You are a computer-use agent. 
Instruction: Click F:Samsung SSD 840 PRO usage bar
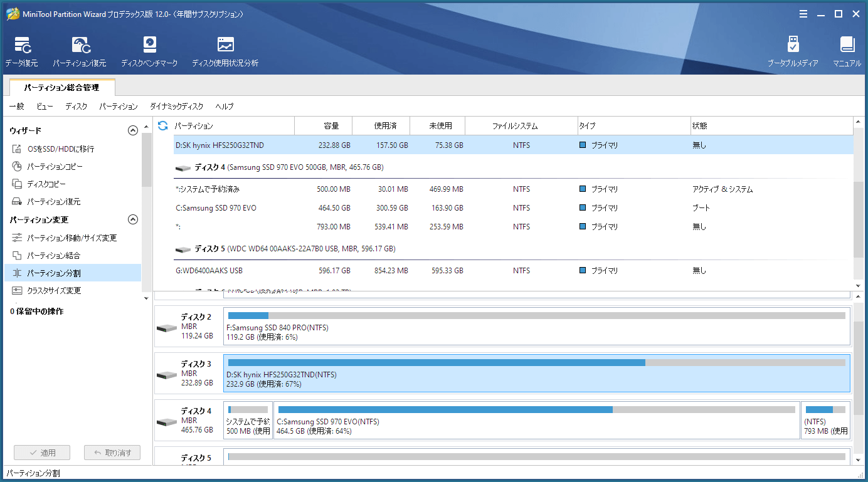(x=537, y=315)
